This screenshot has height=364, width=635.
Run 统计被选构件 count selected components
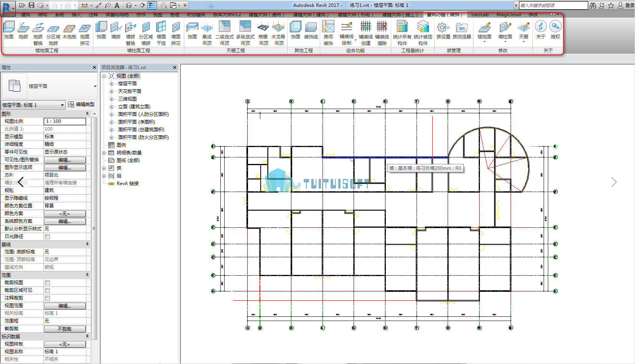coord(423,34)
